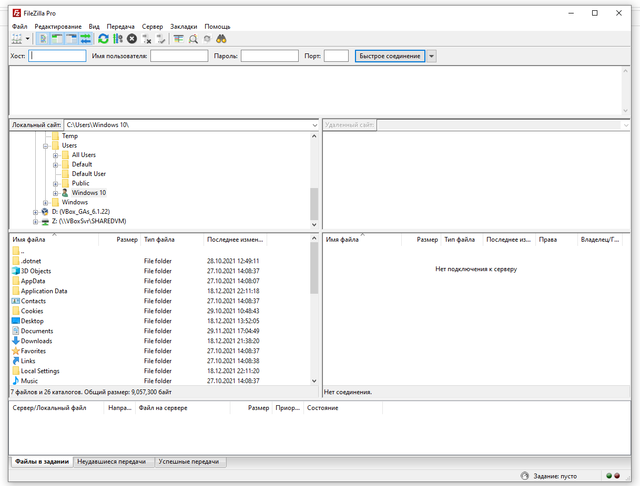
Task: Toggle remote directory tree display
Action: pos(71,39)
